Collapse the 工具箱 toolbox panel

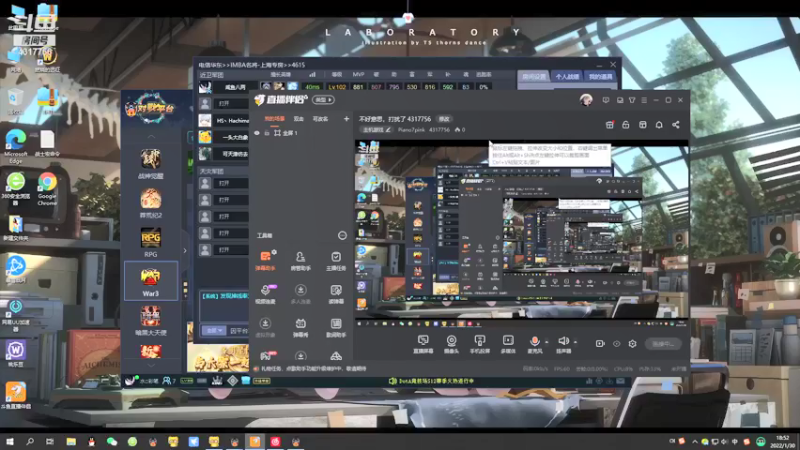coord(342,235)
